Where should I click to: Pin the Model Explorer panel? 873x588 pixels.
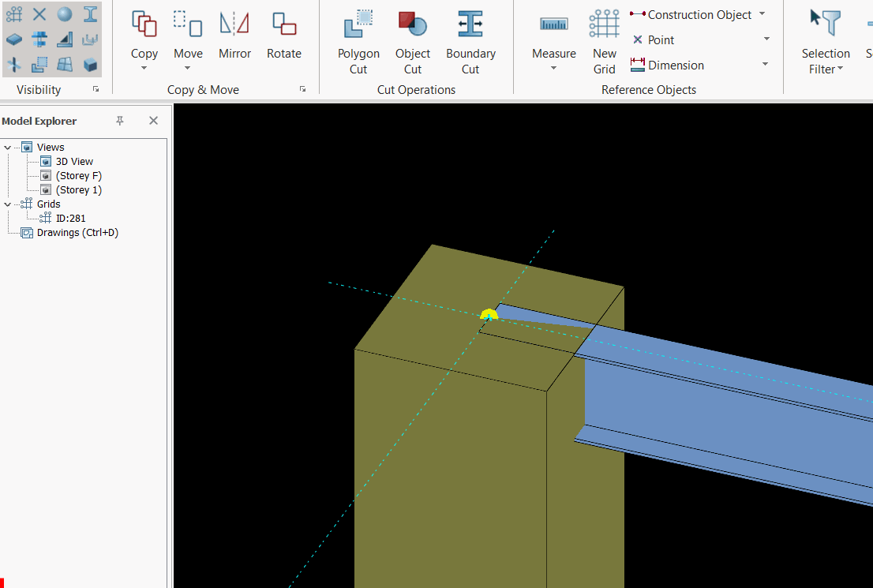[x=120, y=121]
